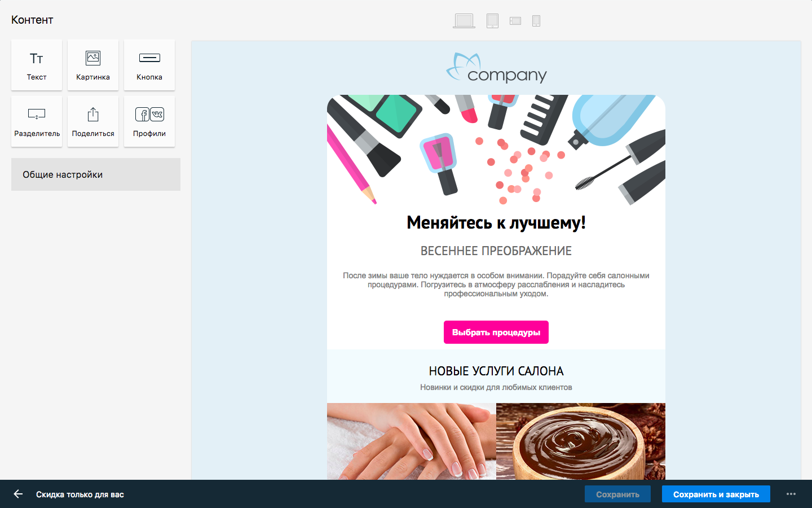Select the cosmetics banner image

[496, 150]
